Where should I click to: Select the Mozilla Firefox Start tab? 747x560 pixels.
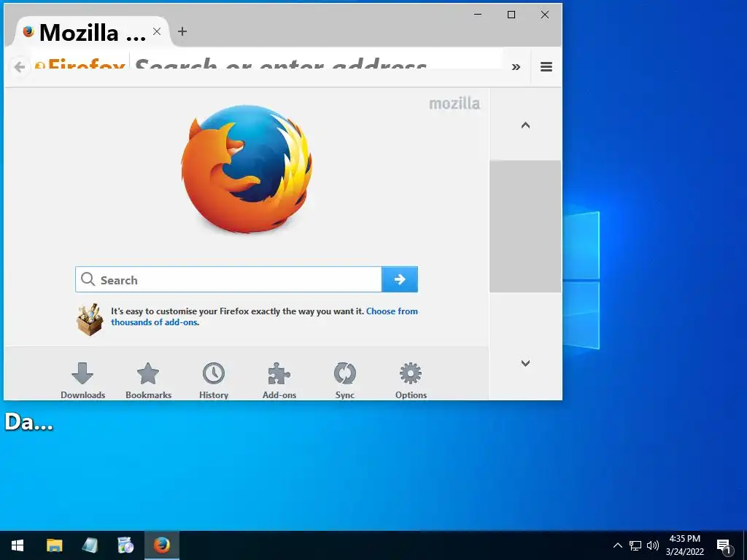click(x=93, y=32)
